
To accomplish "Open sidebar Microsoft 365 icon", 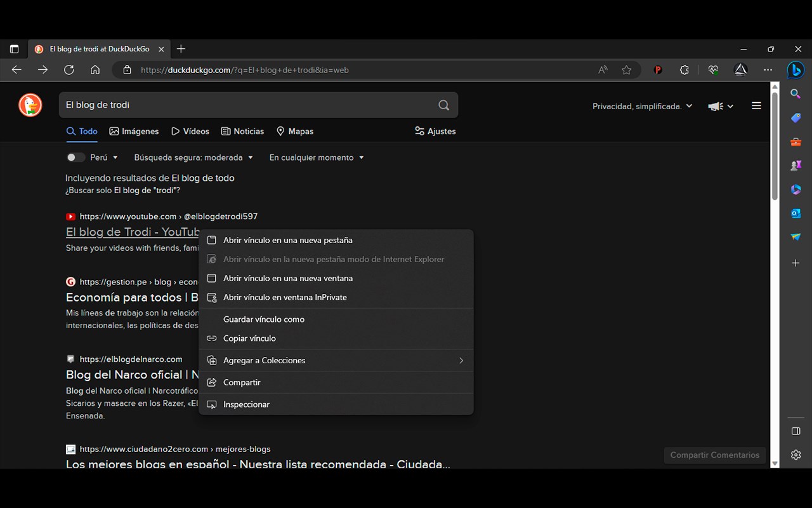I will [796, 189].
